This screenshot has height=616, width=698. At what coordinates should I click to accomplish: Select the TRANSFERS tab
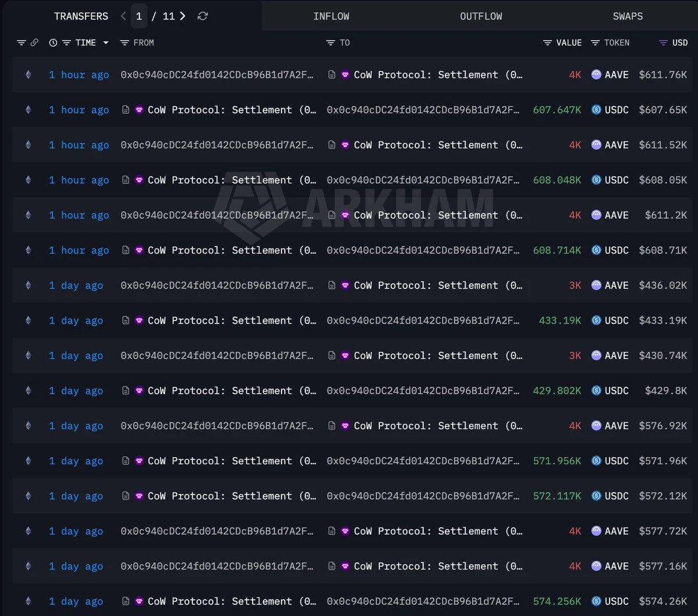coord(81,16)
